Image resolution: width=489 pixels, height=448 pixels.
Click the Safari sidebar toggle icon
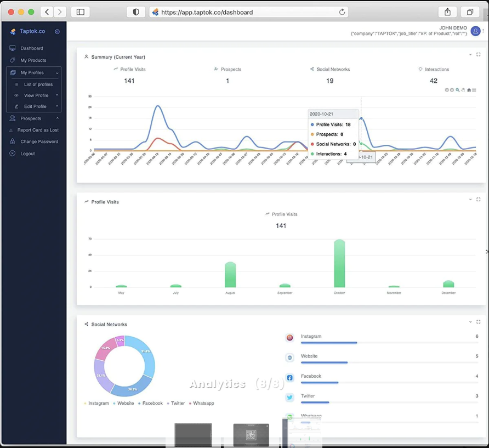[x=81, y=12]
